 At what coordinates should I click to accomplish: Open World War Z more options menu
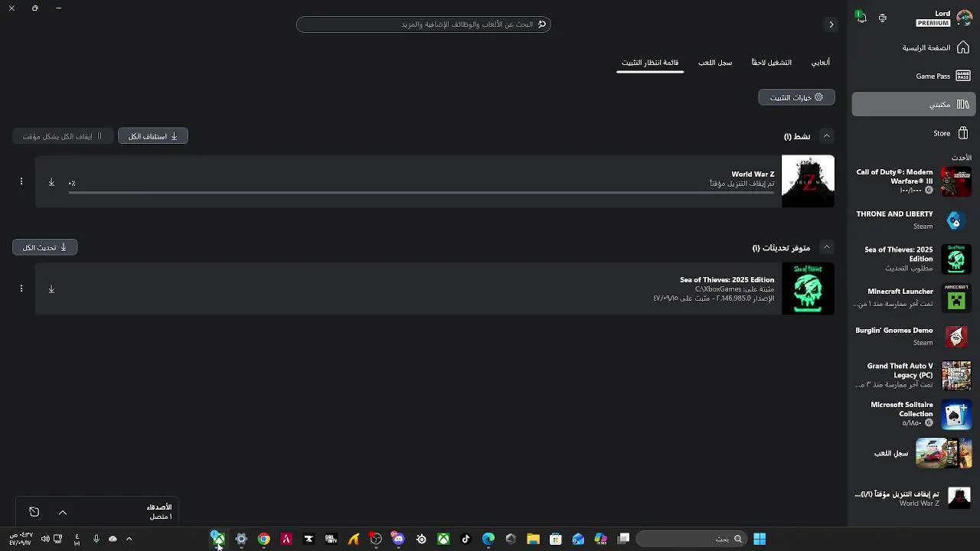click(x=21, y=181)
